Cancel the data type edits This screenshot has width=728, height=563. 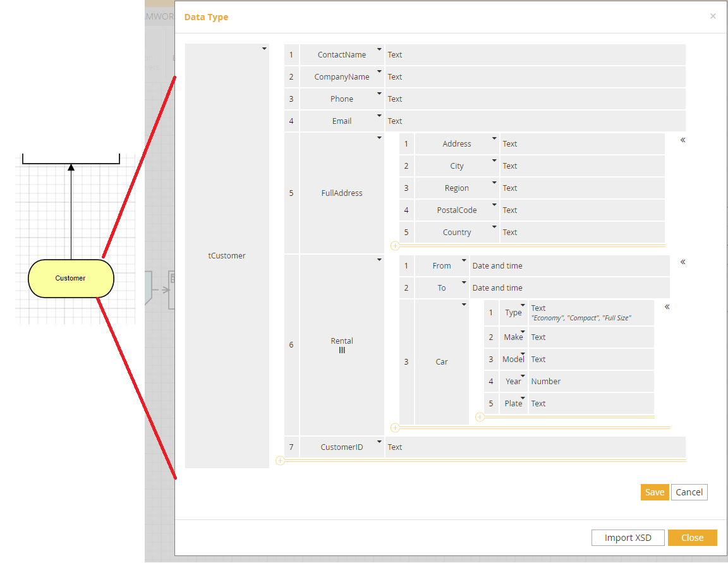click(689, 492)
